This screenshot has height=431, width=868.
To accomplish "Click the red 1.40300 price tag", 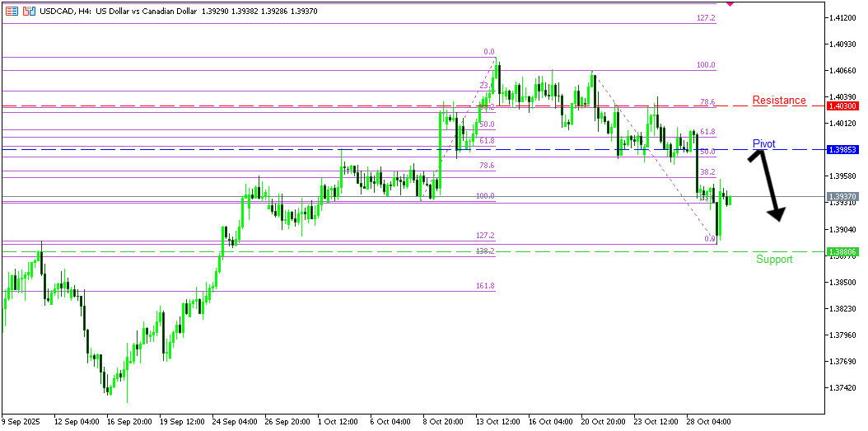I will [845, 106].
